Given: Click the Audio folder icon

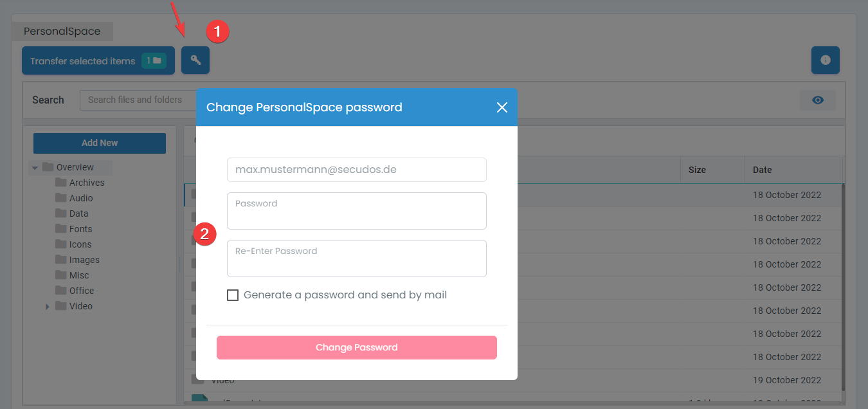Looking at the screenshot, I should (61, 198).
